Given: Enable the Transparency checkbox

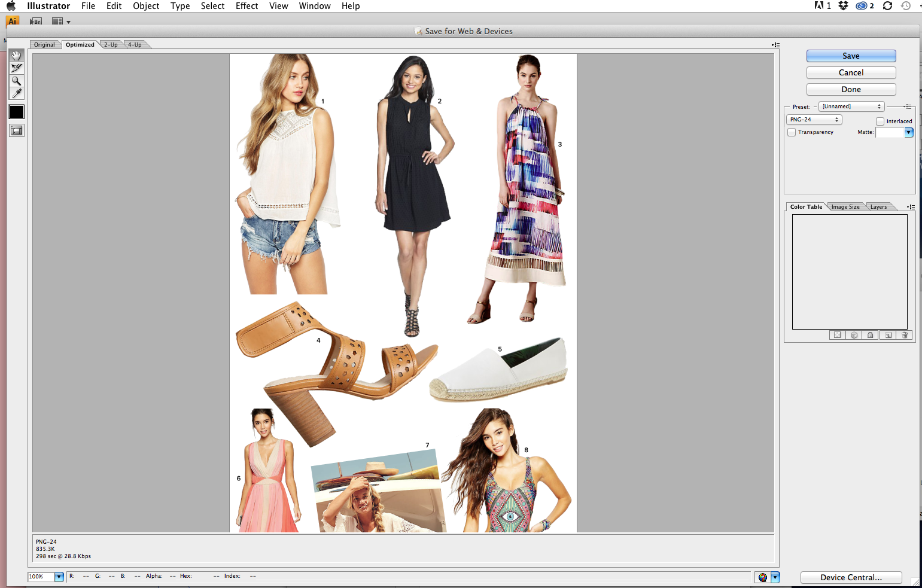Looking at the screenshot, I should point(792,132).
